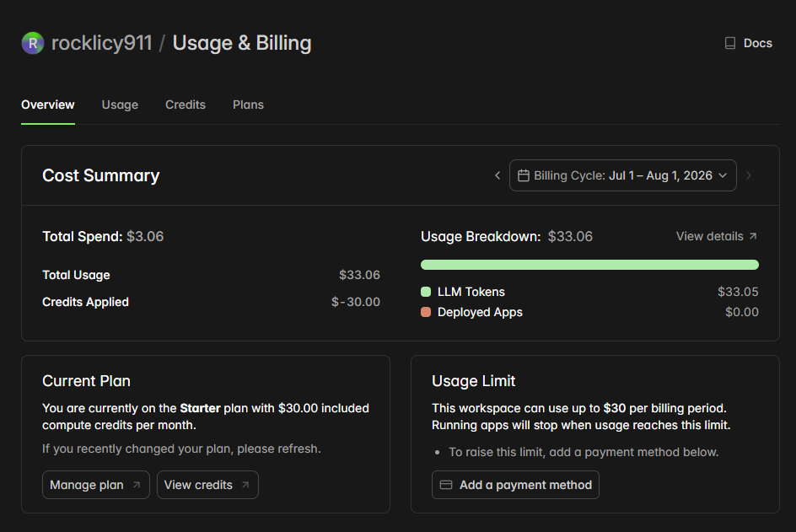796x532 pixels.
Task: Click the Cost Summary heading
Action: pyautogui.click(x=101, y=175)
